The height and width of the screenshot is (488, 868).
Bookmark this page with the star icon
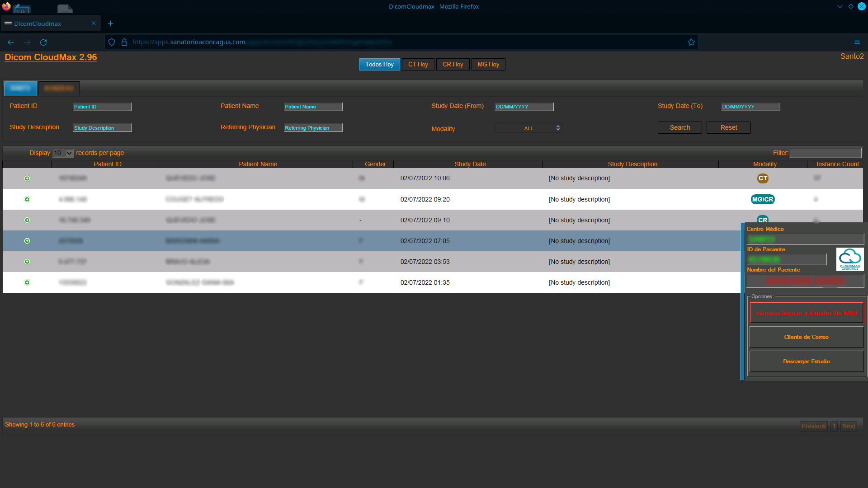pyautogui.click(x=691, y=42)
